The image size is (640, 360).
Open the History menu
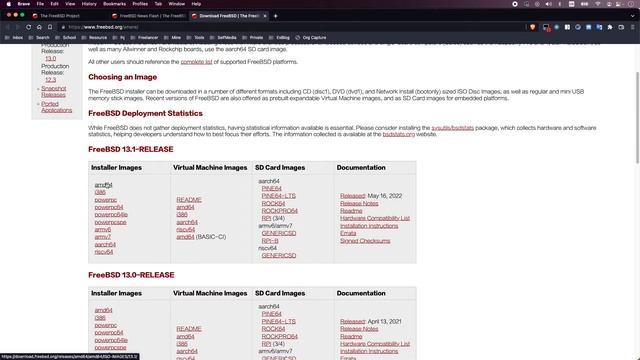89,4
